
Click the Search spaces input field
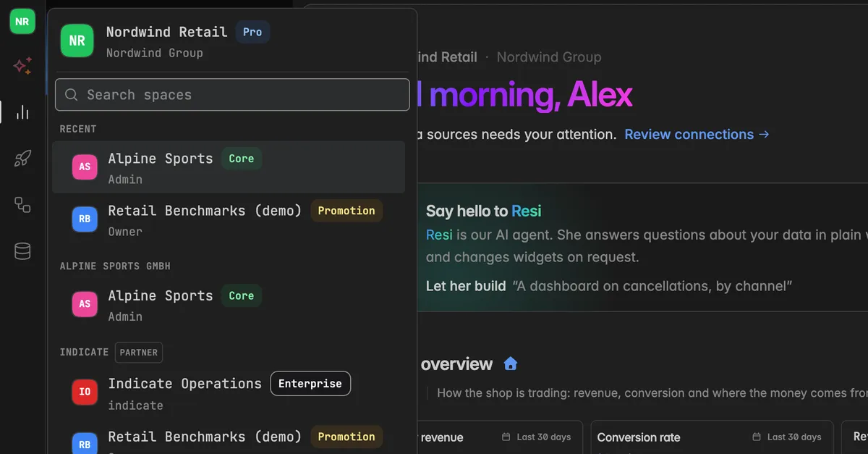[x=232, y=95]
